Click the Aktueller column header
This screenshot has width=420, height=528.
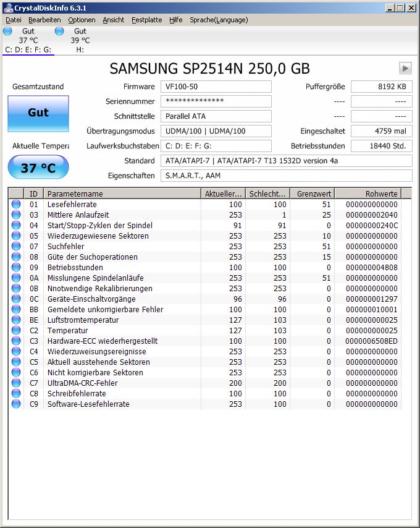224,194
